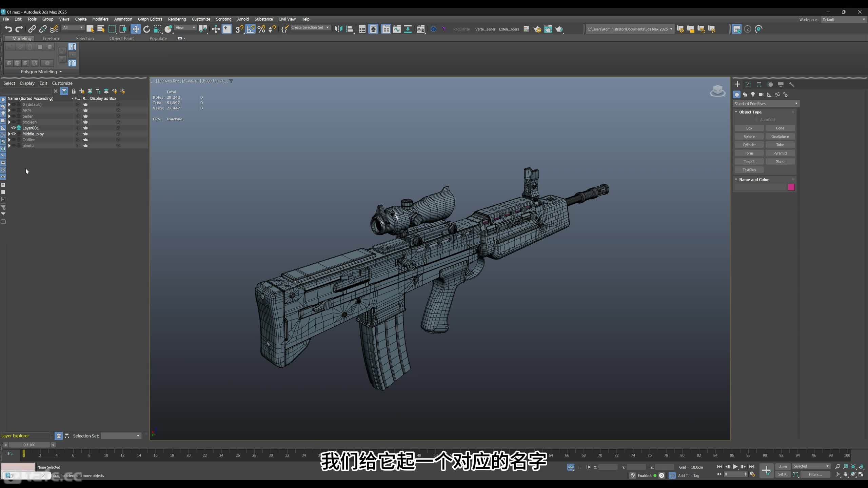The width and height of the screenshot is (868, 488).
Task: Open the Render Setup icon
Action: pyautogui.click(x=537, y=29)
